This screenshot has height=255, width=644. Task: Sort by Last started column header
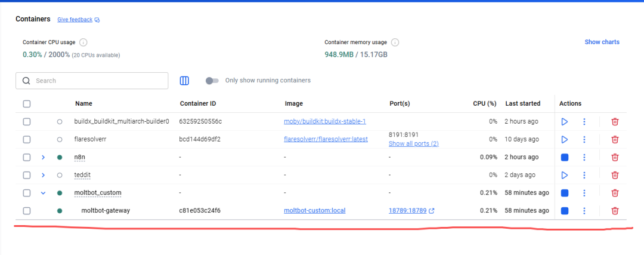coord(523,104)
